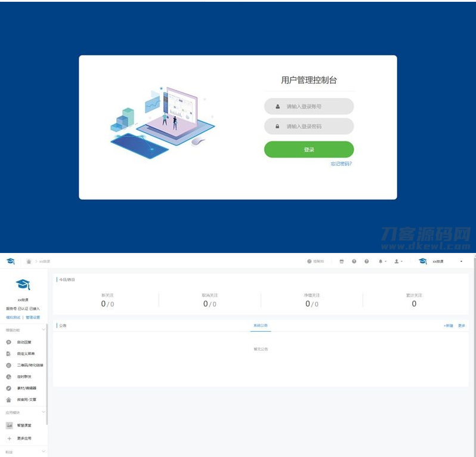Open the bell notifications dropdown
This screenshot has width=476, height=457.
click(382, 261)
